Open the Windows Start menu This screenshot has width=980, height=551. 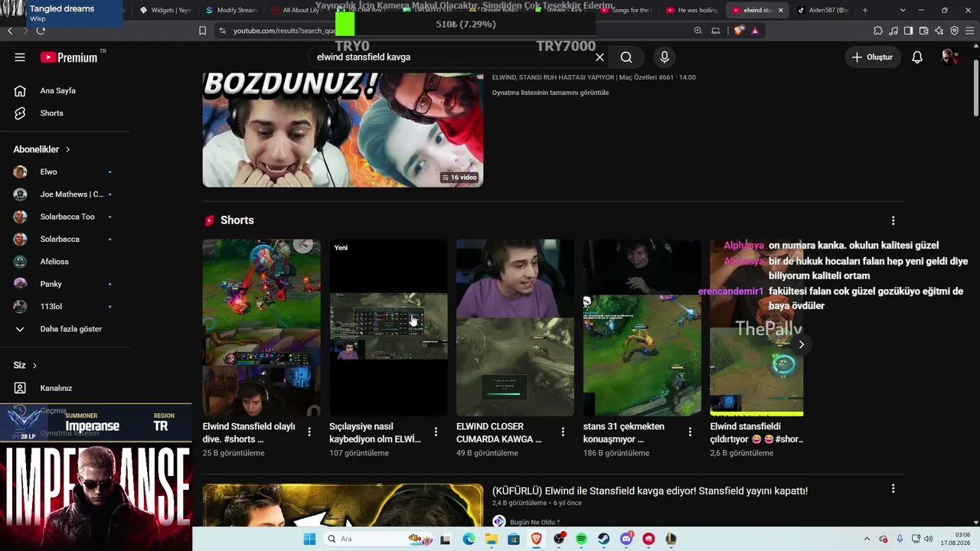coord(309,539)
